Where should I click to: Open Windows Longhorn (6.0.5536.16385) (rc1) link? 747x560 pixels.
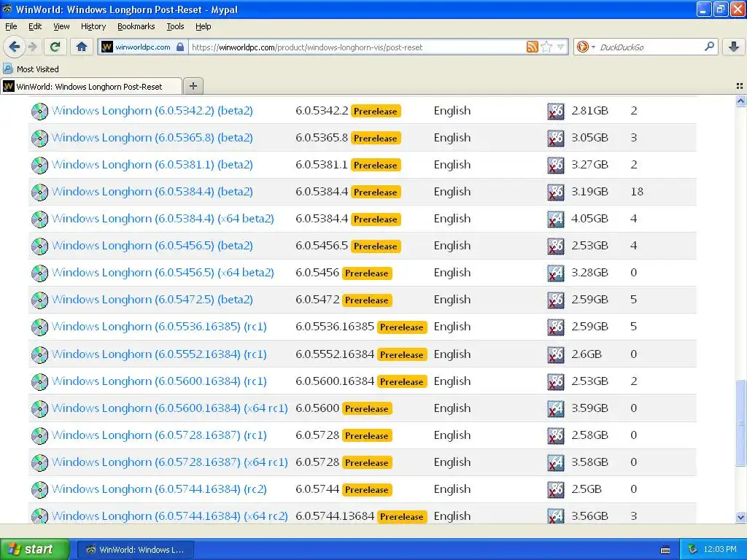159,327
